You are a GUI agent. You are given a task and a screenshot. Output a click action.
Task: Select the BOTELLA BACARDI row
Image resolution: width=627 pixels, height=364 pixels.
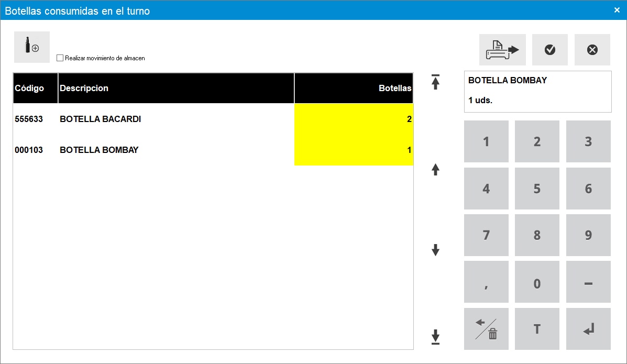tap(100, 119)
